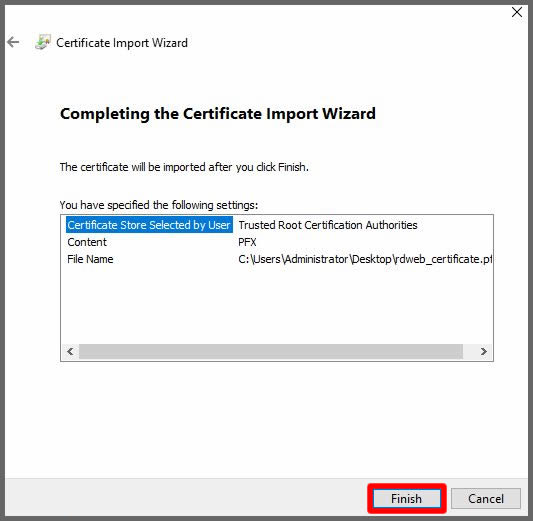Viewport: 533px width, 521px height.
Task: Cancel the certificate import
Action: point(486,499)
